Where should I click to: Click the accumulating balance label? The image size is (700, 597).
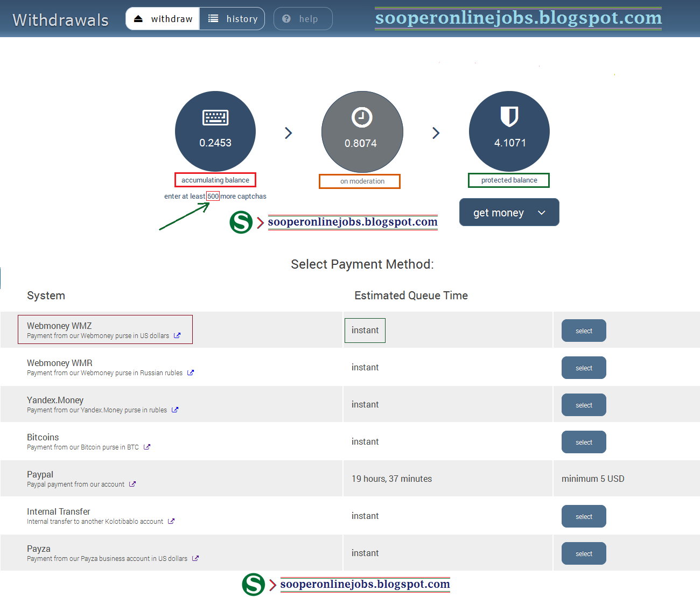tap(215, 180)
